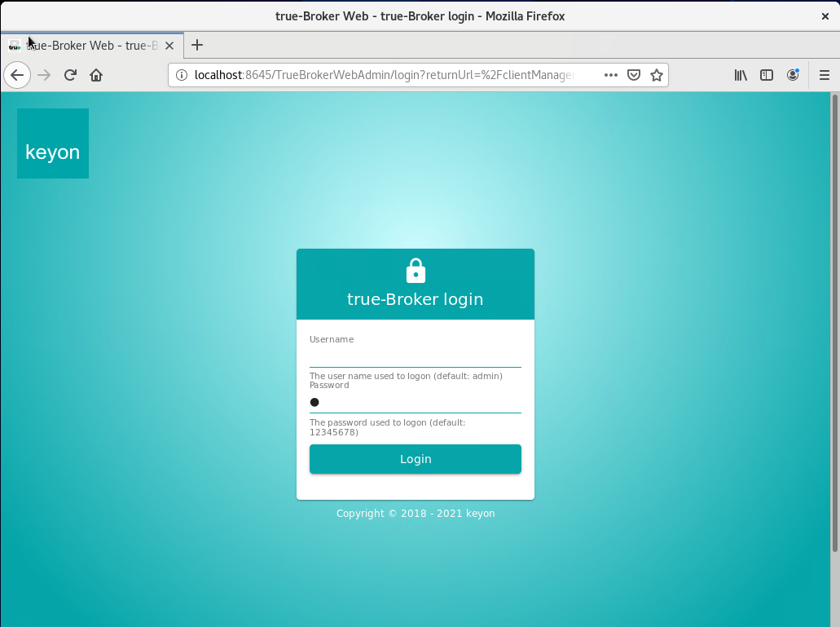
Task: Click the page vertical scrollbar
Action: 834,323
